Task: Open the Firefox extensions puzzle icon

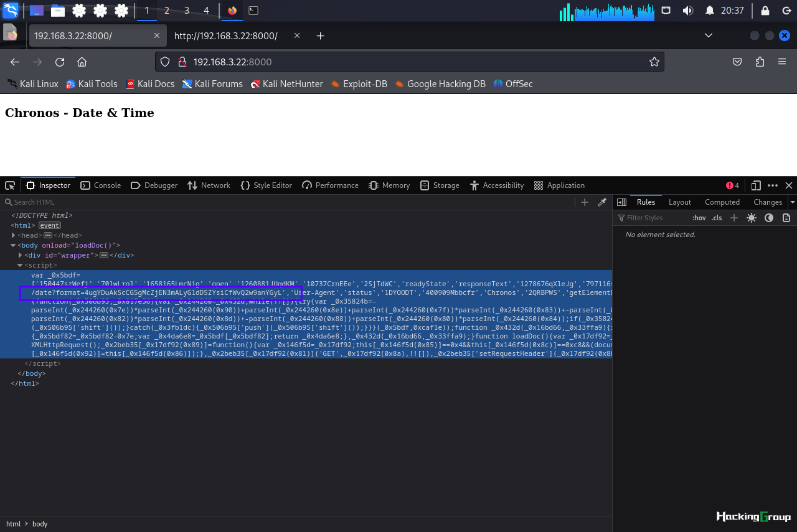Action: (760, 62)
